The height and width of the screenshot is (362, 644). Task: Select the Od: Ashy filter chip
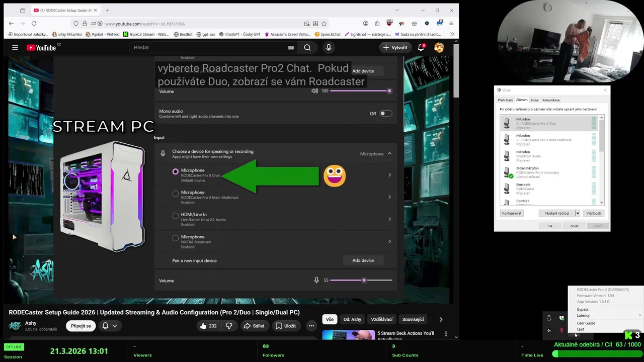pyautogui.click(x=352, y=319)
